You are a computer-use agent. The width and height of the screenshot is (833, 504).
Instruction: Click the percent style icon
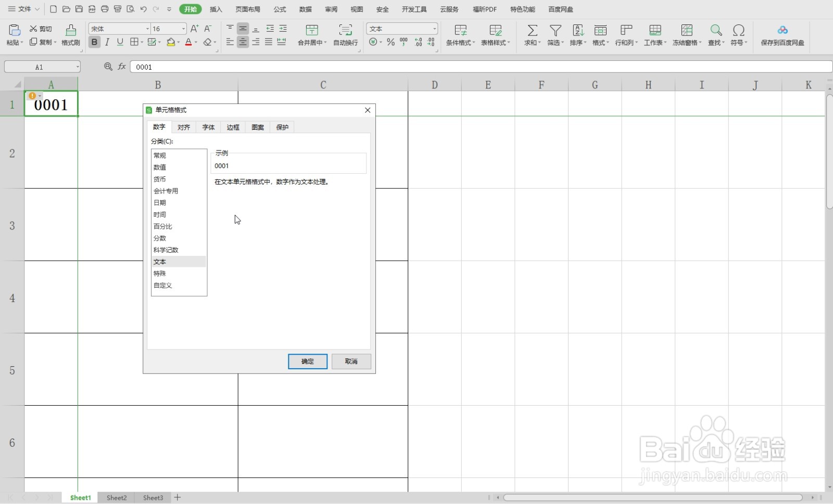click(x=391, y=42)
